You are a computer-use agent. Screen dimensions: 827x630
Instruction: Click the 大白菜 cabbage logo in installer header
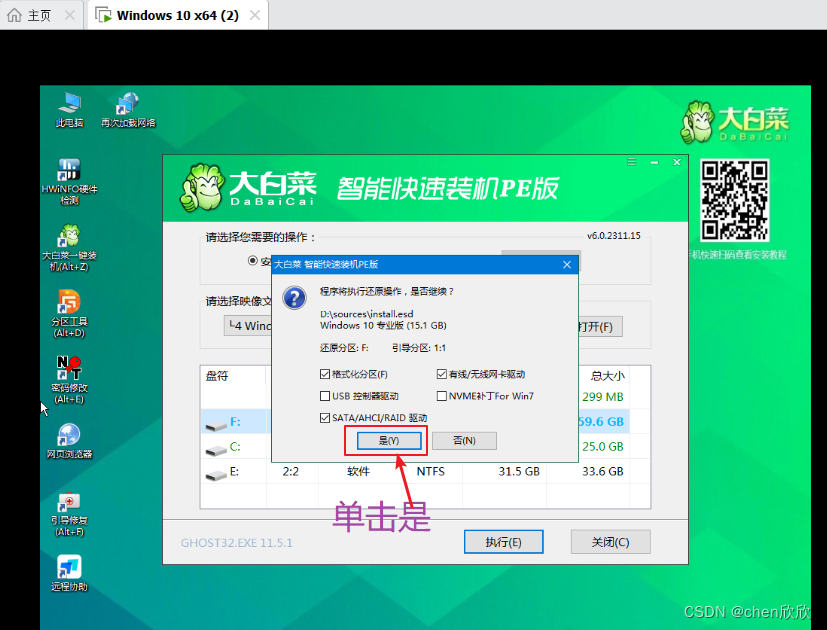pyautogui.click(x=200, y=187)
